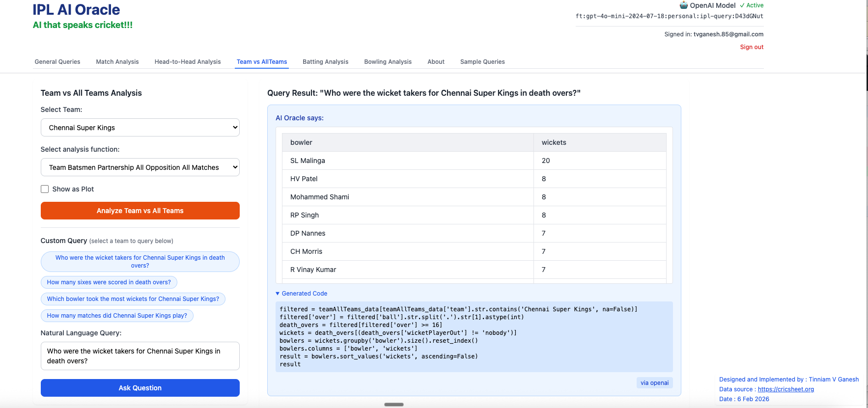868x408 pixels.
Task: Choose the sixes in death overs query
Action: point(109,282)
